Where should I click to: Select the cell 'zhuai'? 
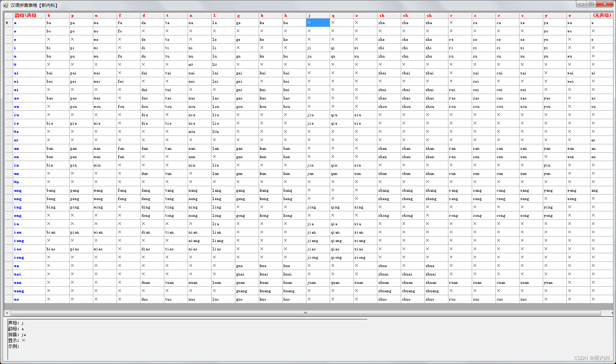click(389, 274)
